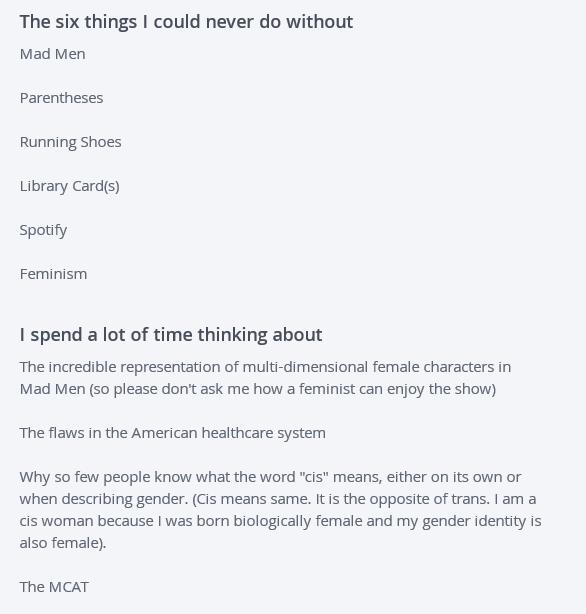
Task: Click the 'Parentheses' list entry
Action: pos(61,98)
